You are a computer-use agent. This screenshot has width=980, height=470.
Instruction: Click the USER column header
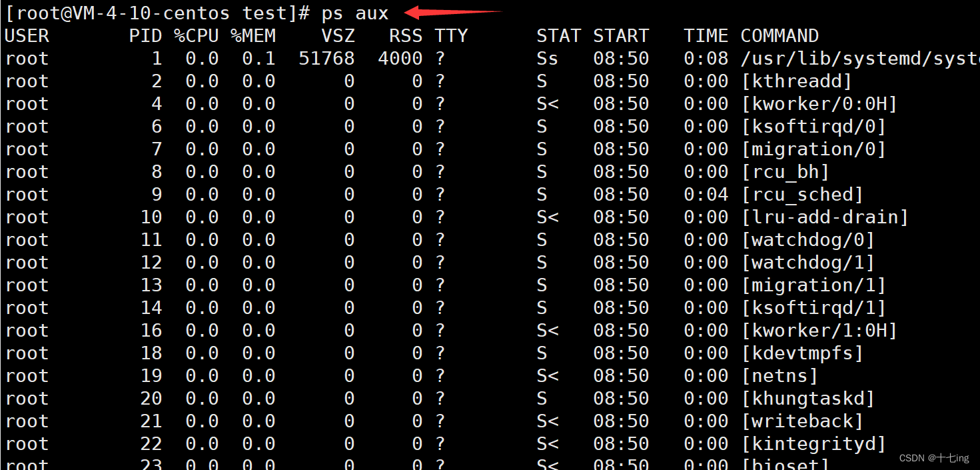[x=27, y=36]
